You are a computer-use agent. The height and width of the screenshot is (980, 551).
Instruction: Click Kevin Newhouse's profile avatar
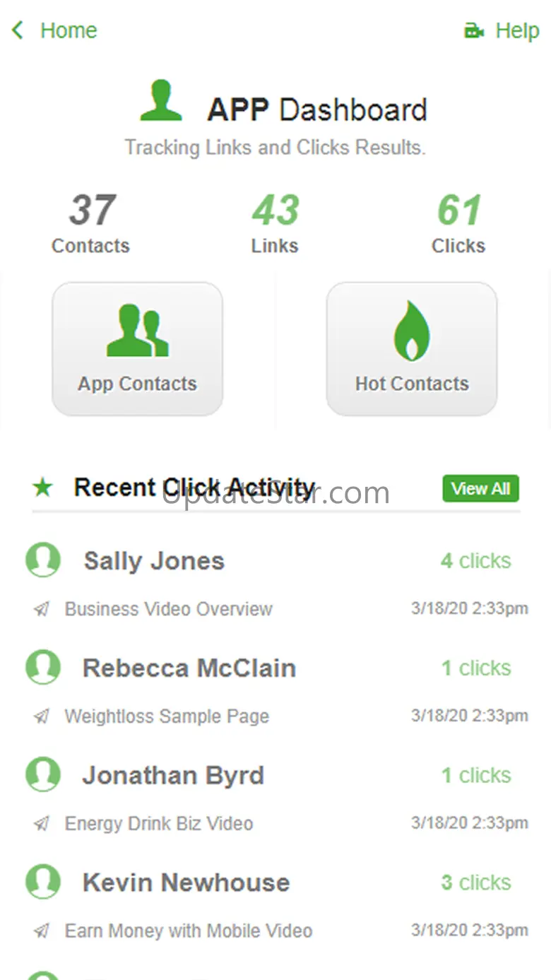(x=43, y=882)
